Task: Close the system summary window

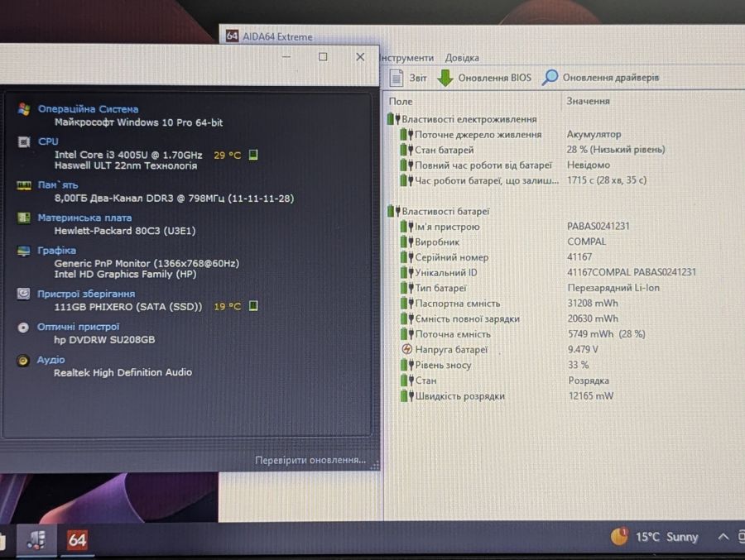Action: 360,57
